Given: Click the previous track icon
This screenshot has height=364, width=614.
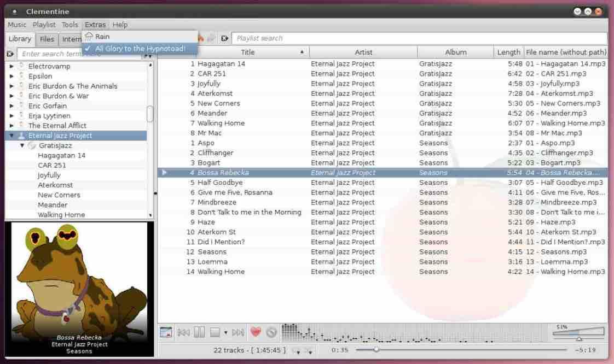Looking at the screenshot, I should 183,332.
